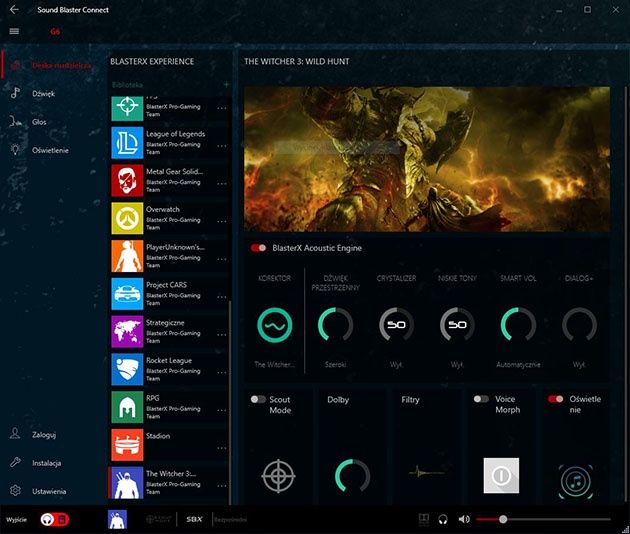
Task: Select the Overwatch profile icon
Action: [127, 218]
